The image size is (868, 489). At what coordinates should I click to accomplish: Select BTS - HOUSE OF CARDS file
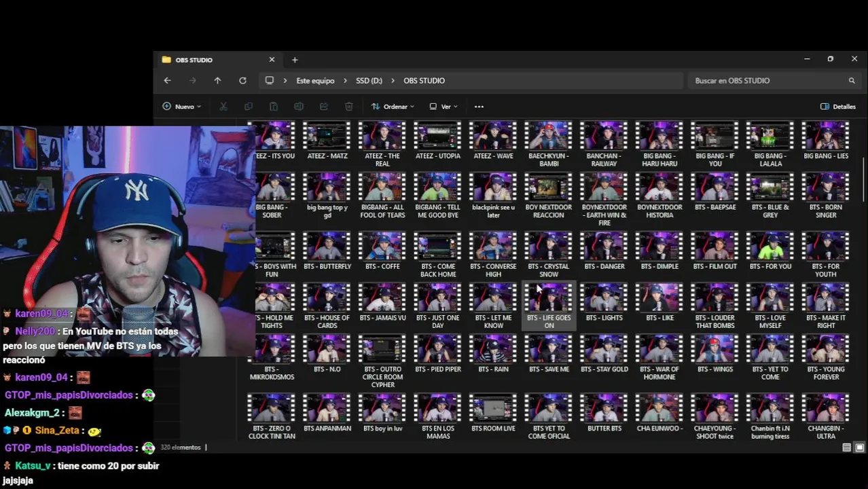point(327,306)
